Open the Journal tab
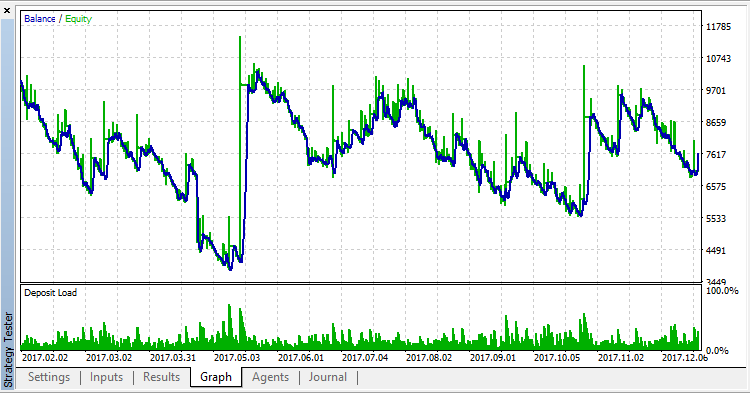This screenshot has height=394, width=750. pyautogui.click(x=328, y=377)
